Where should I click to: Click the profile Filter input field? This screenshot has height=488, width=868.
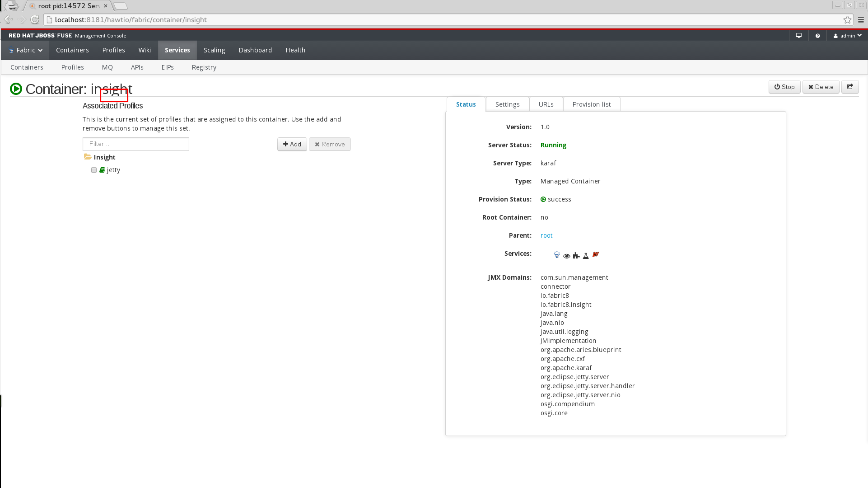coord(135,144)
